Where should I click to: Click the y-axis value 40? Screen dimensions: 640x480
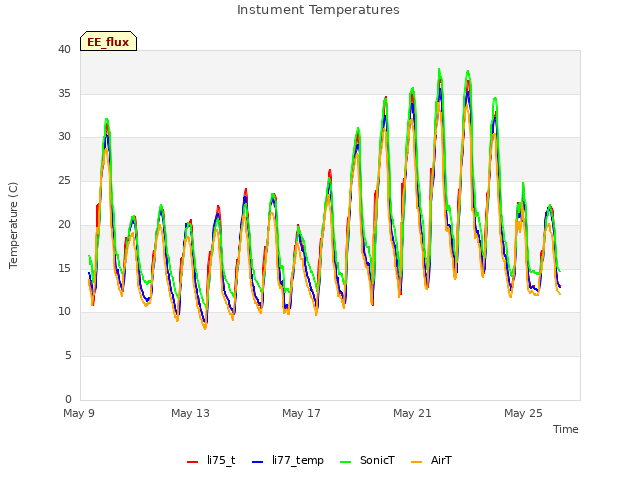pyautogui.click(x=64, y=50)
